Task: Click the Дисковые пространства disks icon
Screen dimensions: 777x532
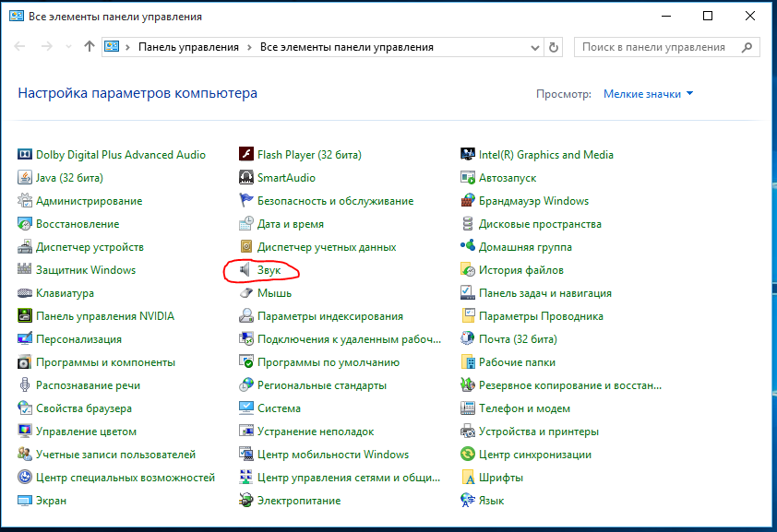Action: coord(468,224)
